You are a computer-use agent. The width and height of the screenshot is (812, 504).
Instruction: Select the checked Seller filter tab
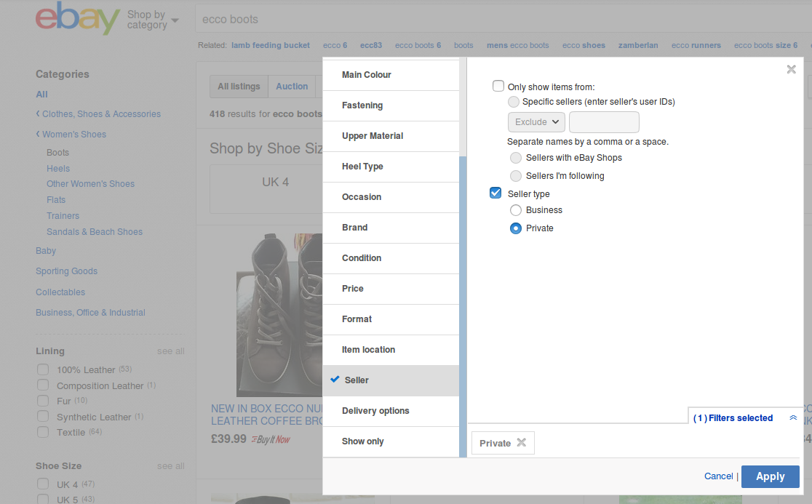click(x=391, y=380)
